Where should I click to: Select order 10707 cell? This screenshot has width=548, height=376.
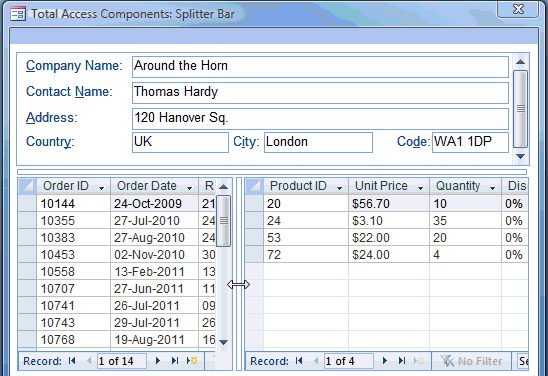coord(73,289)
